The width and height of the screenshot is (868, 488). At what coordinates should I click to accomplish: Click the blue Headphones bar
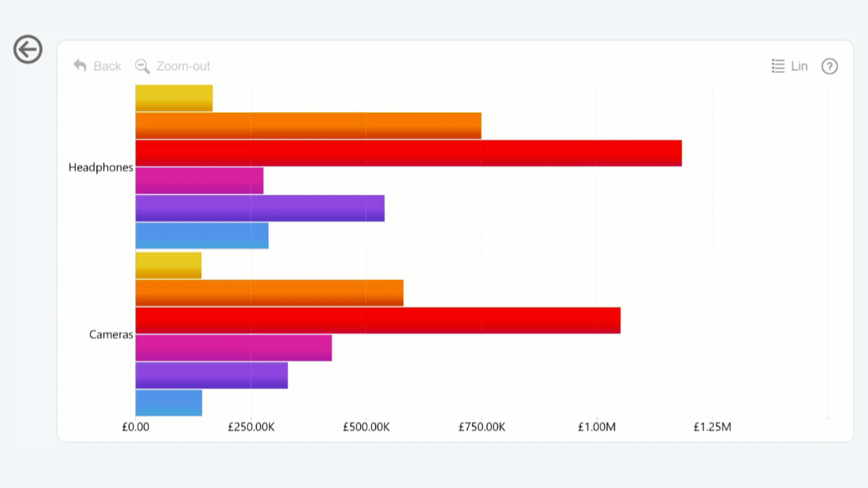pyautogui.click(x=202, y=236)
